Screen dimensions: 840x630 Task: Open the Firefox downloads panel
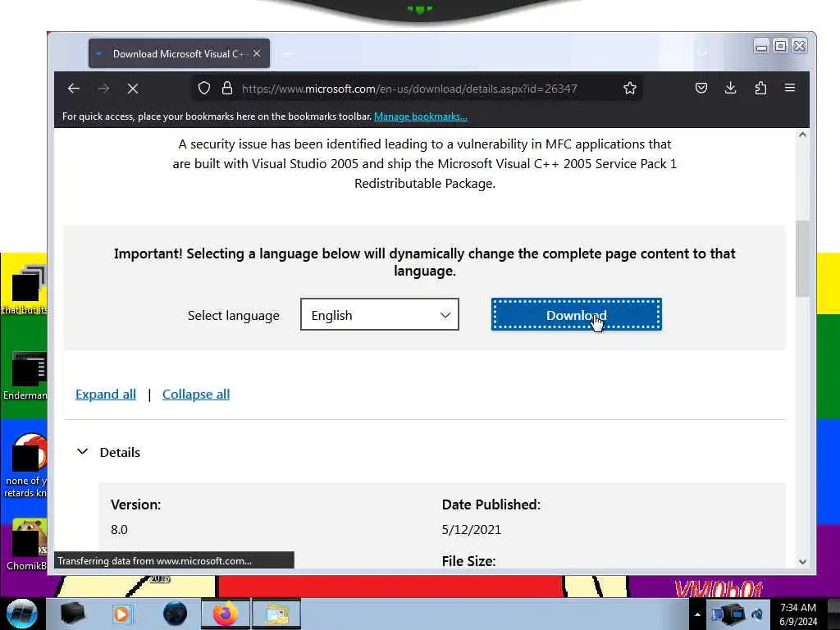731,88
